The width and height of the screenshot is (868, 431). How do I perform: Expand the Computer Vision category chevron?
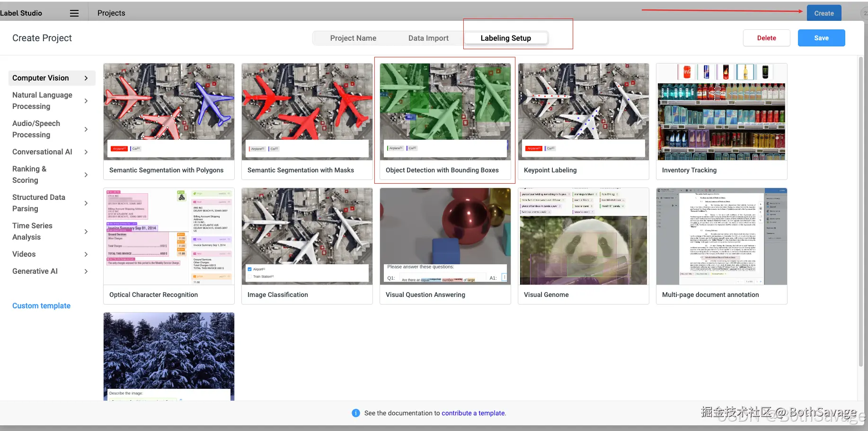(86, 78)
